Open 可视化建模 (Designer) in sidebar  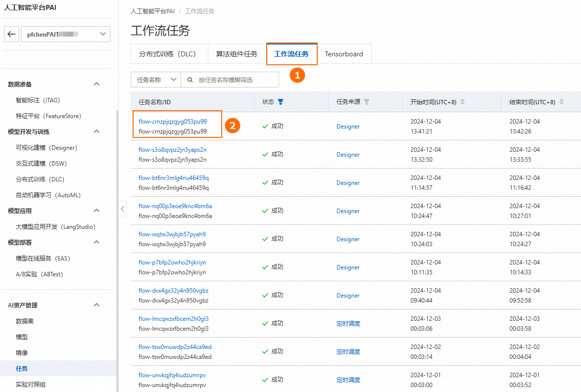tap(47, 148)
